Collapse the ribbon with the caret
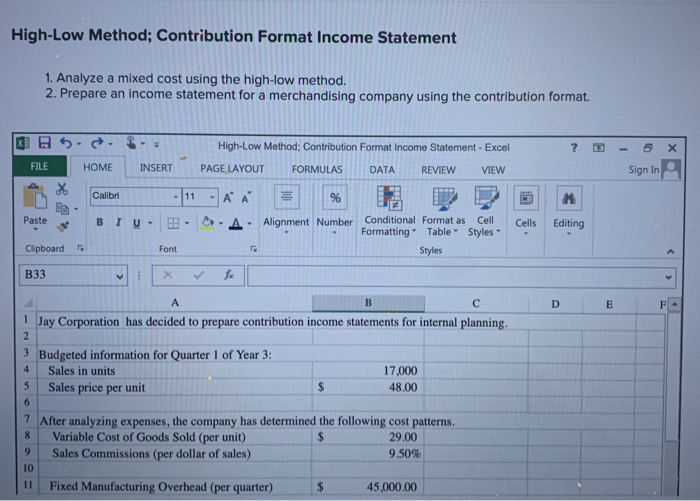This screenshot has width=700, height=501. click(671, 251)
